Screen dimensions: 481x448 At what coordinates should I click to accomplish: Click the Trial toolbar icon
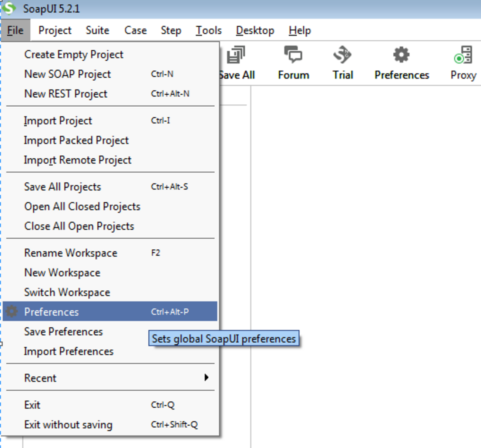[342, 55]
